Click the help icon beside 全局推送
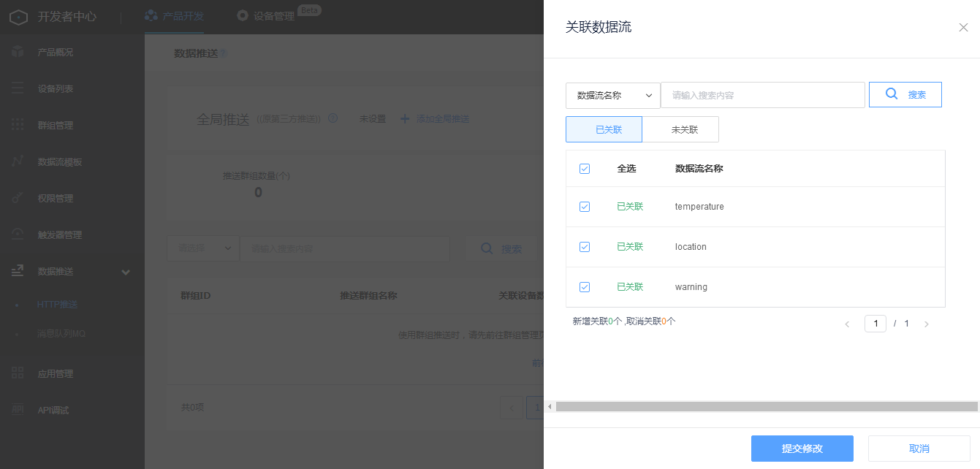 click(333, 118)
